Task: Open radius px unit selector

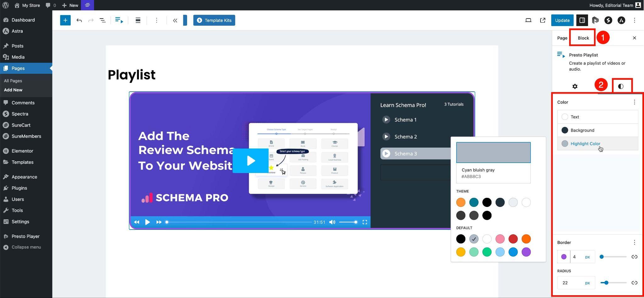Action: click(x=587, y=283)
